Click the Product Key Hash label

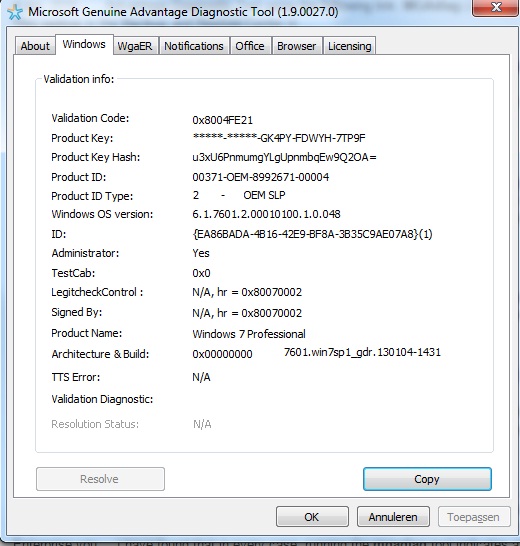95,157
